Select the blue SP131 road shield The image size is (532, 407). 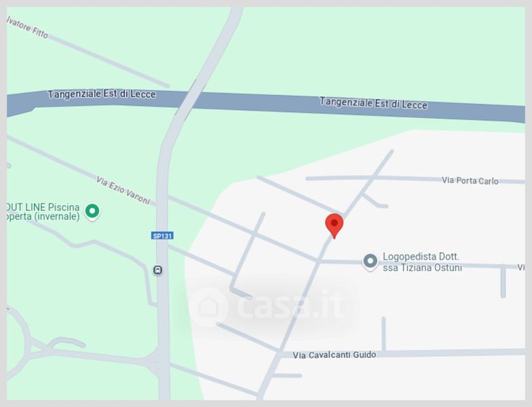162,235
